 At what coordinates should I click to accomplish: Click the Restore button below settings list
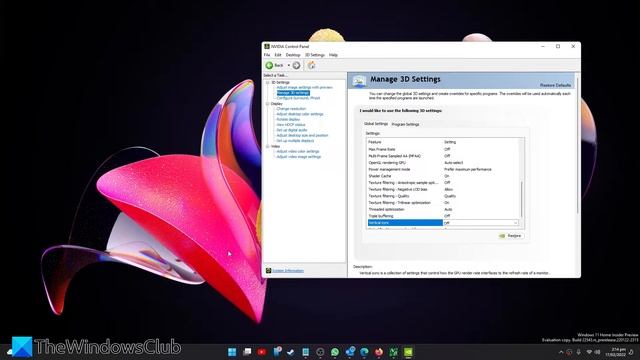[x=511, y=236]
